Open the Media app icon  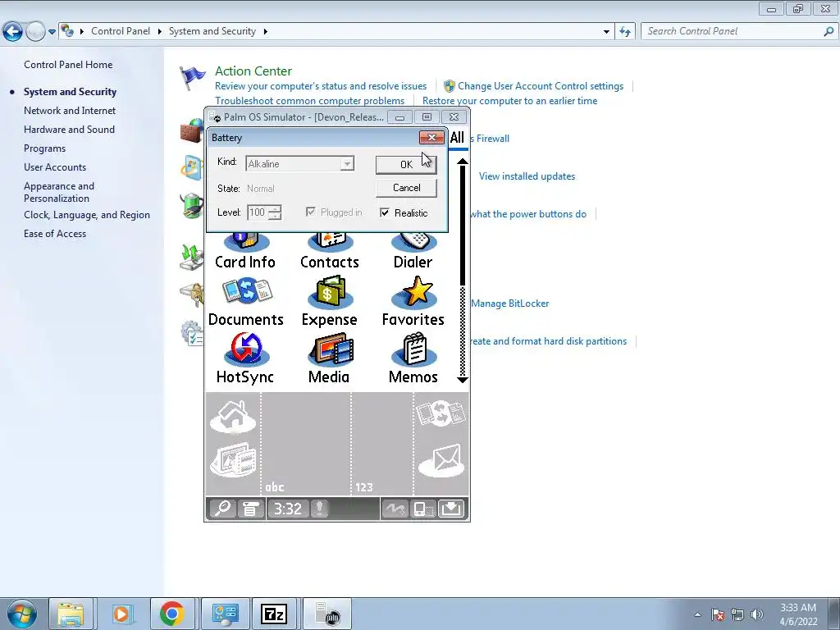(x=331, y=349)
